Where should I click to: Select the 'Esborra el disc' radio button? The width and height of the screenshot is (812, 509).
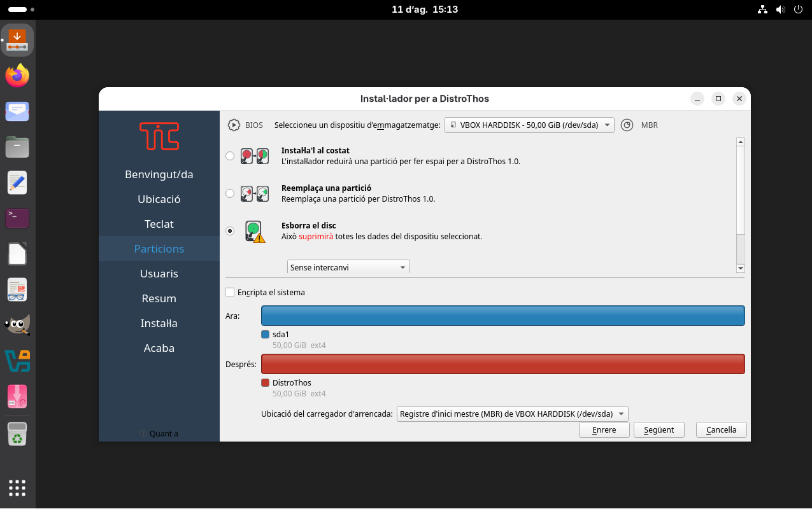(230, 231)
